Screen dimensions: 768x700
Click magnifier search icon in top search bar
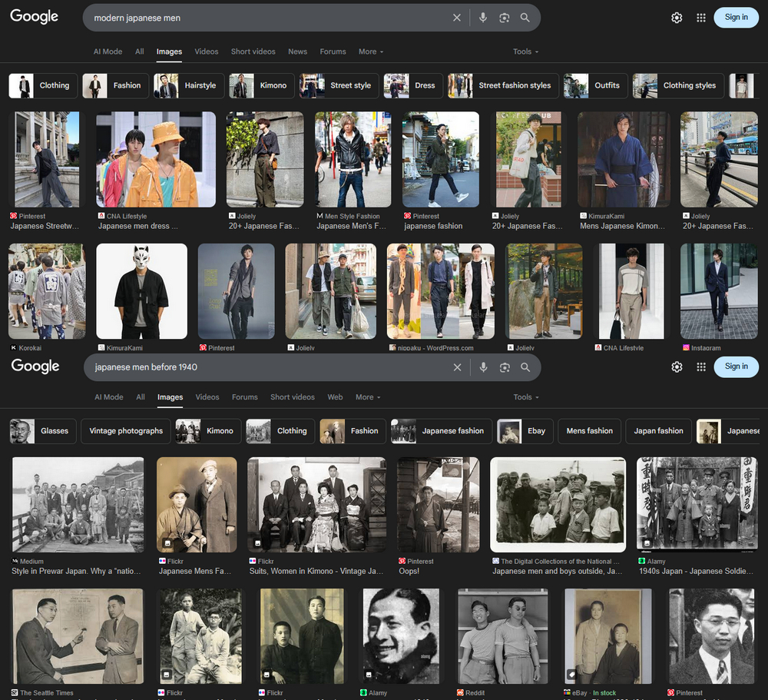click(525, 18)
